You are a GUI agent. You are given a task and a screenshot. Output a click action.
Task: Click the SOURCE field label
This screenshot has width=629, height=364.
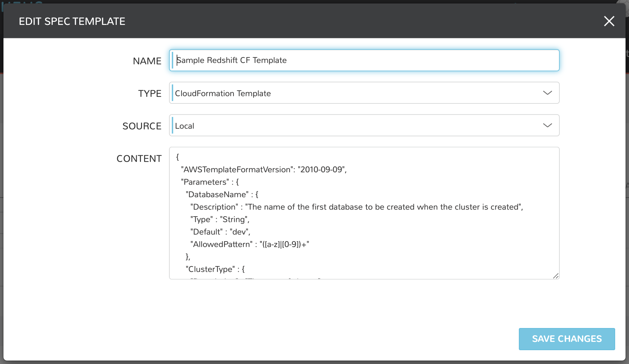[x=142, y=126]
